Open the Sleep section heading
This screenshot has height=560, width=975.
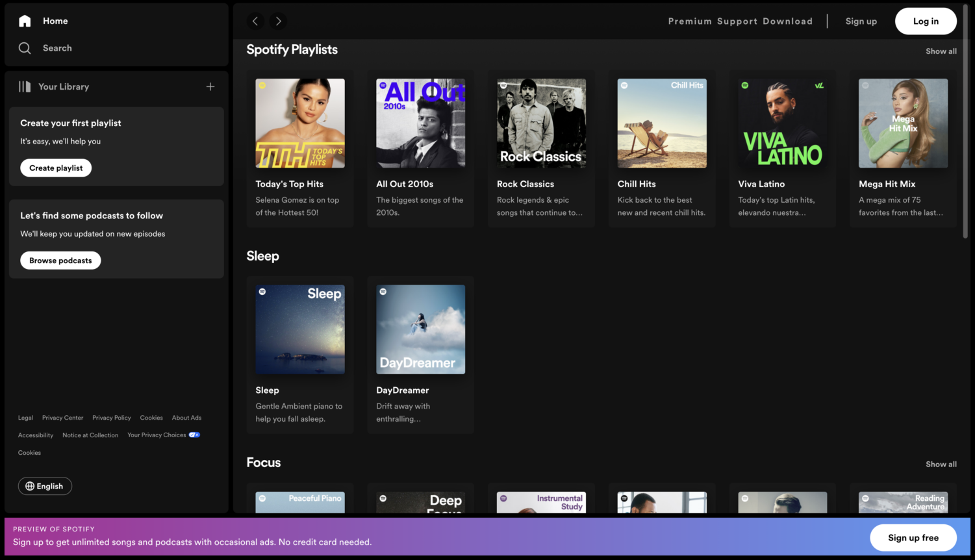click(x=262, y=256)
